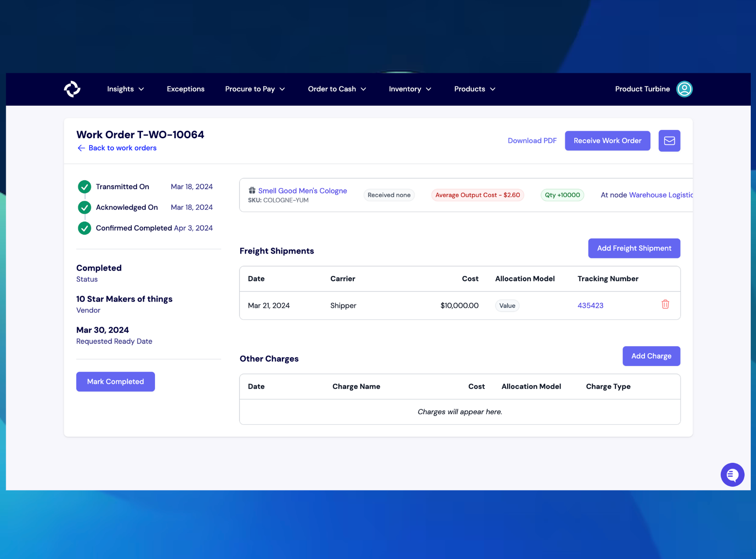756x559 pixels.
Task: Open the Order to Cash dropdown
Action: coord(337,89)
